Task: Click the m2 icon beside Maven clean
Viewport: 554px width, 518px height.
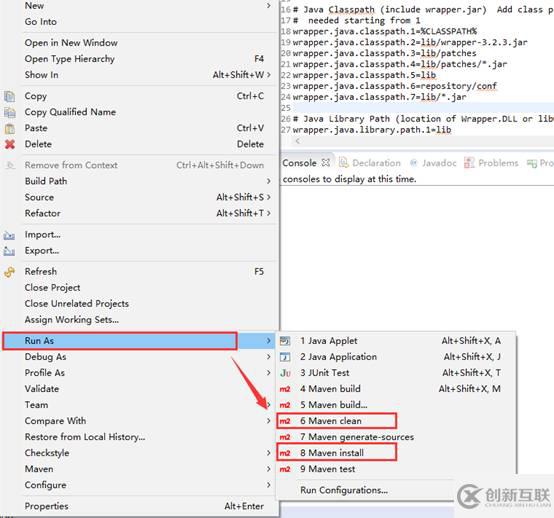Action: [x=285, y=421]
